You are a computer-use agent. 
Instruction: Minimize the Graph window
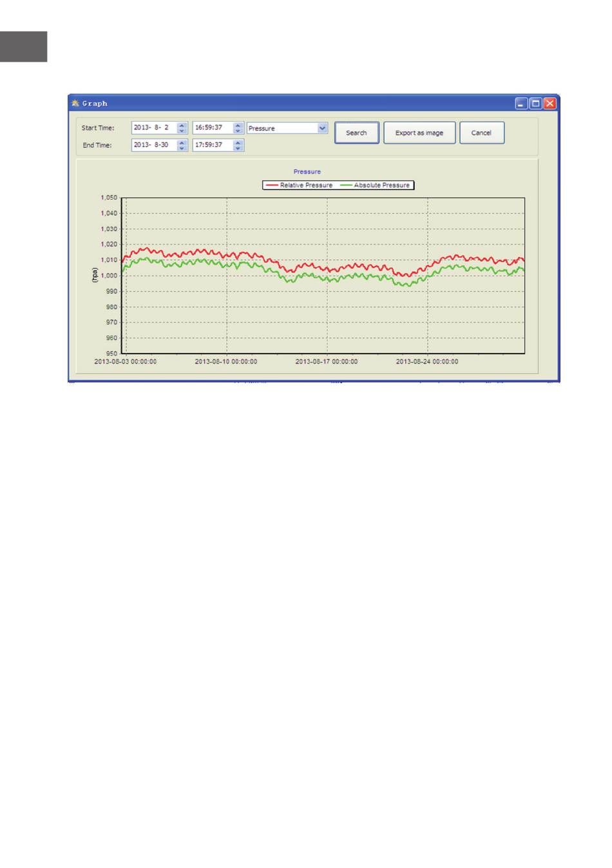(521, 103)
